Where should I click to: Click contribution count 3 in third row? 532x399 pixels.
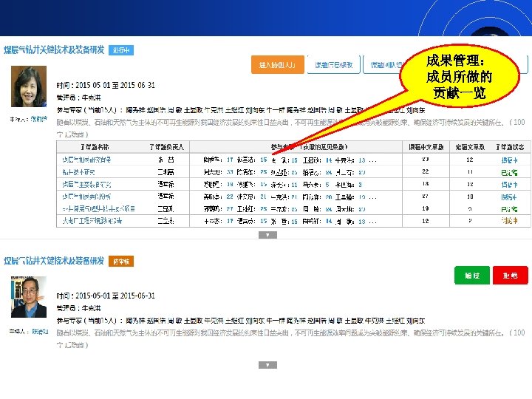[360, 185]
